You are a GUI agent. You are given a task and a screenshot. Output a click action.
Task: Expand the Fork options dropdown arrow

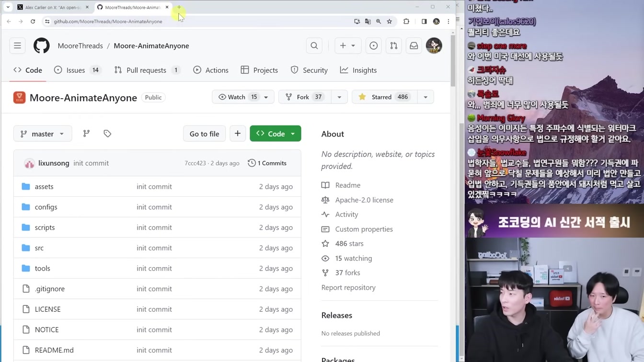tap(339, 97)
